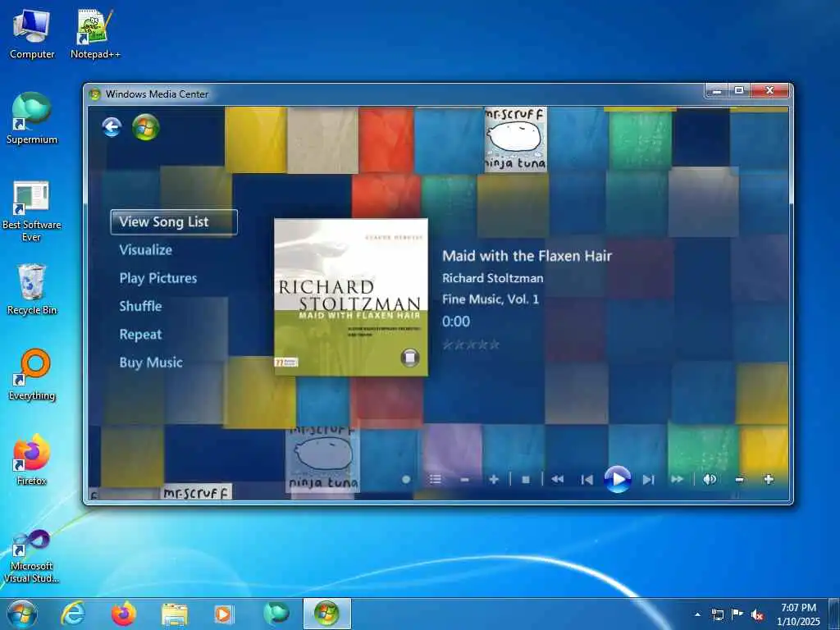
Task: Open Notepad++ desktop shortcut
Action: tap(95, 33)
